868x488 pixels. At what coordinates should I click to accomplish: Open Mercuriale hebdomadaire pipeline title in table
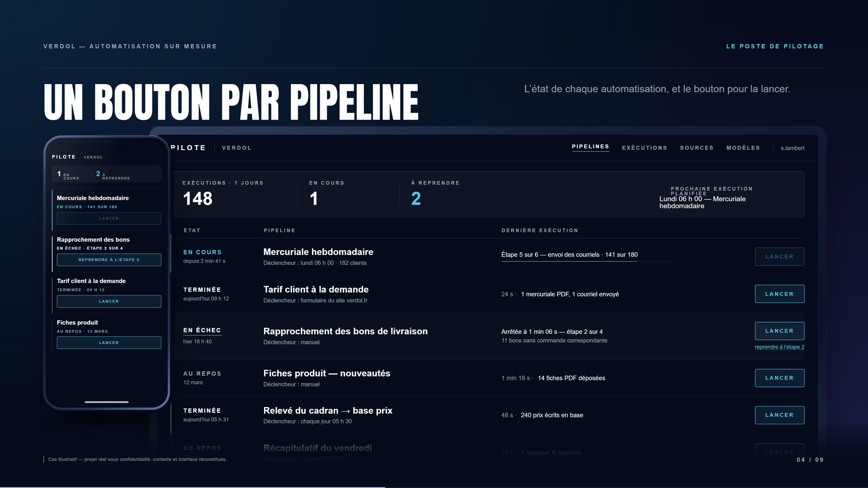click(318, 252)
